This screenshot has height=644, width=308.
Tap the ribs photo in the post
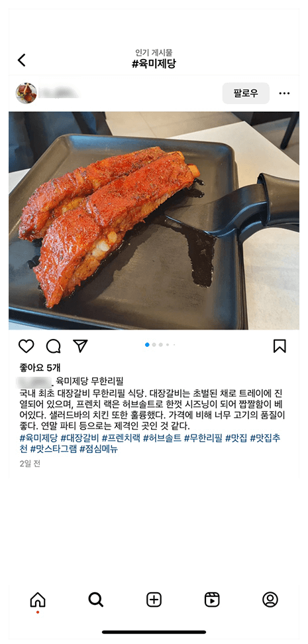pos(154,221)
